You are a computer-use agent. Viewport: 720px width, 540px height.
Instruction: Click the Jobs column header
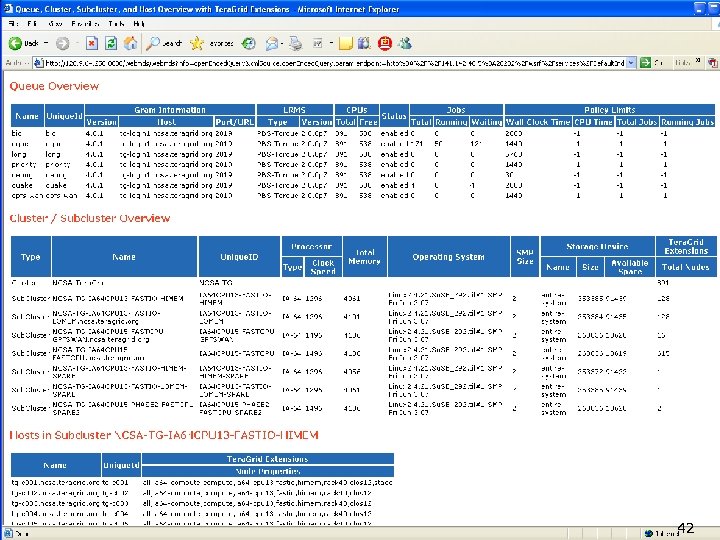[x=456, y=110]
